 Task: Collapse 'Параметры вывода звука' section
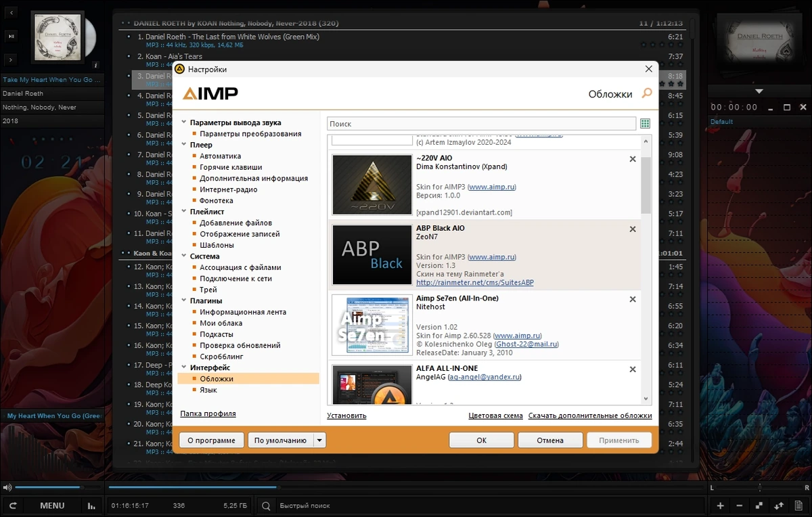click(x=184, y=122)
